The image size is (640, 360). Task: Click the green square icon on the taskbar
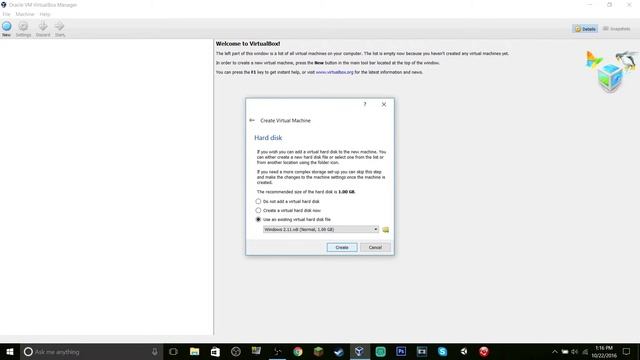point(380,352)
